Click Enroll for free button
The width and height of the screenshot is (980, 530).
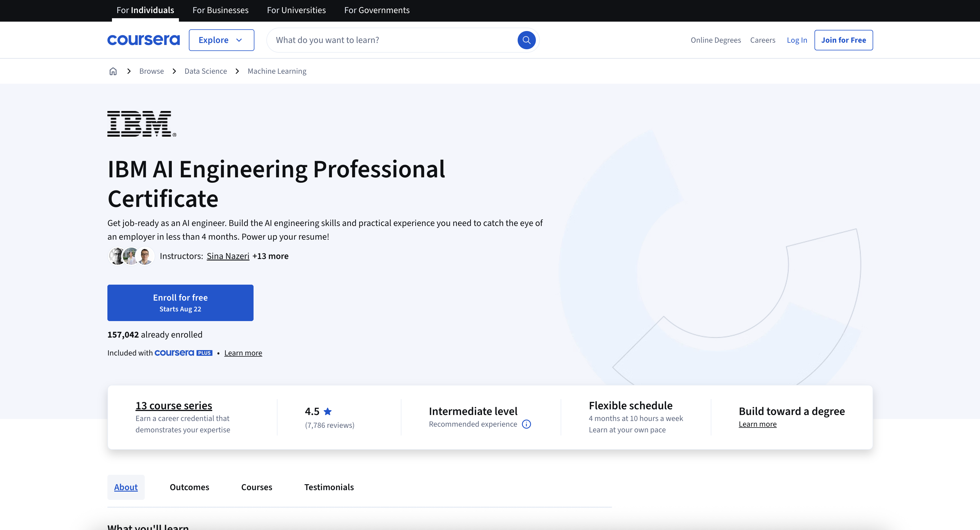(x=180, y=303)
